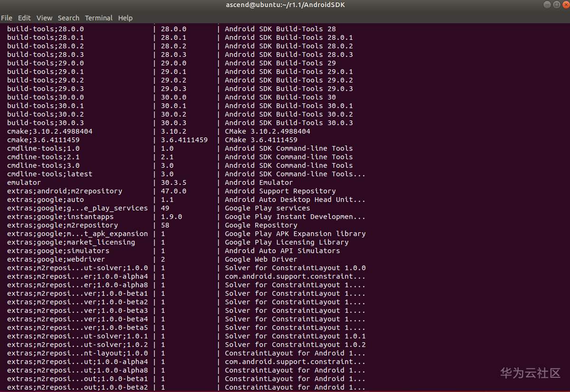Click the text cmdline-tools;2.1
570x392 pixels.
click(43, 157)
